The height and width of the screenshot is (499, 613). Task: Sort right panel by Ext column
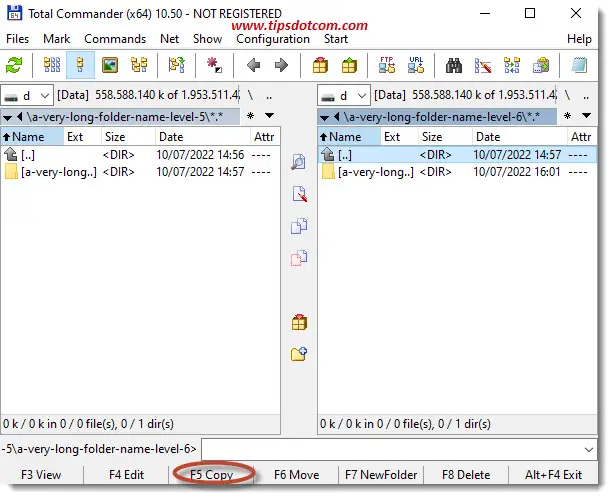pos(400,137)
